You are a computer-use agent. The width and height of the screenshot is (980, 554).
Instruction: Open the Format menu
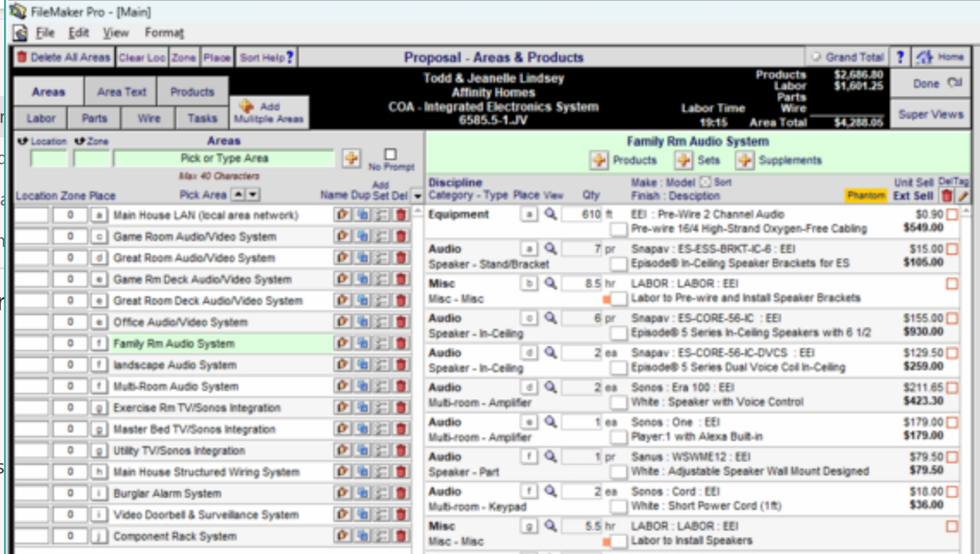tap(164, 33)
